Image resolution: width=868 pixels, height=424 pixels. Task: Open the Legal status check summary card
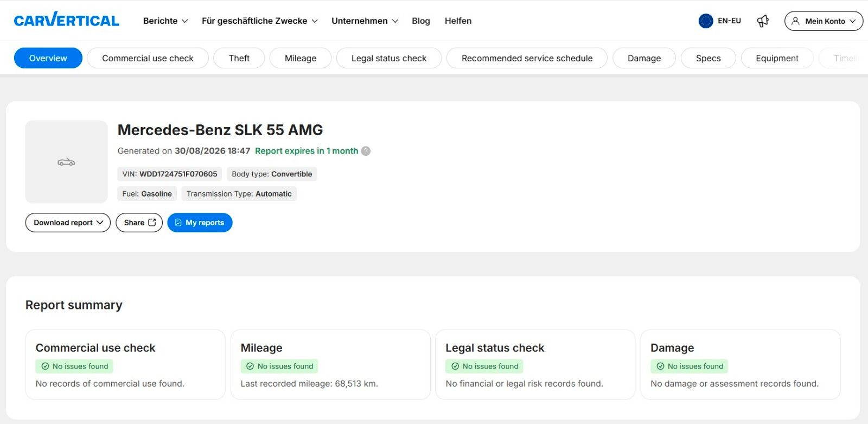(535, 364)
